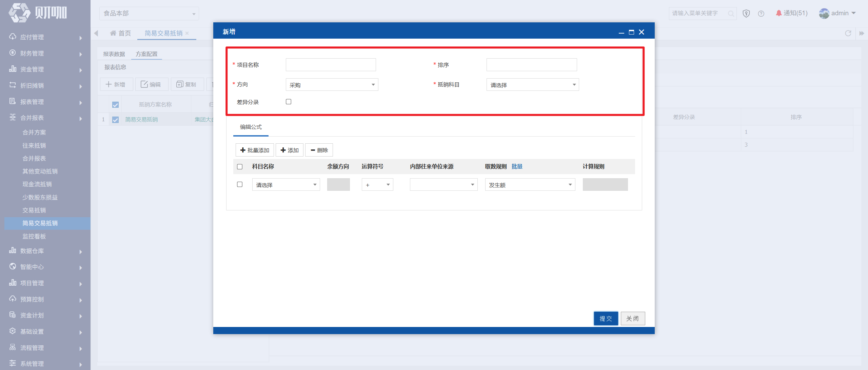Click the 删除 minus button in formula editor
Viewport: 868px width, 370px height.
(x=319, y=150)
